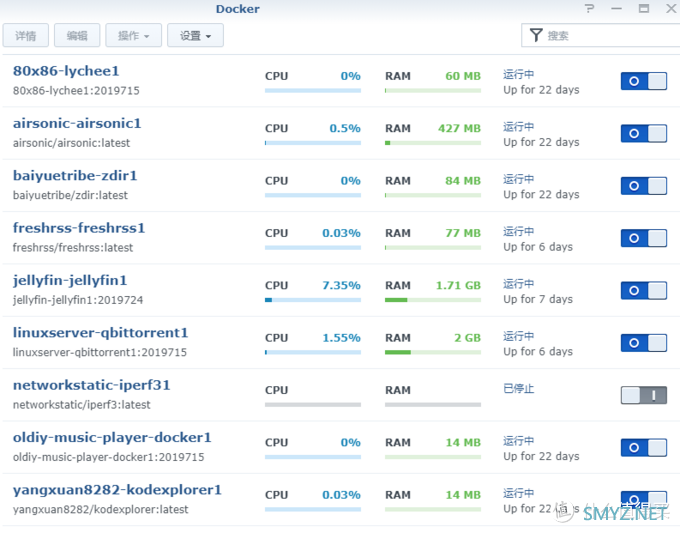Select the 80x86-lychee1 container name
The height and width of the screenshot is (533, 680).
point(66,71)
